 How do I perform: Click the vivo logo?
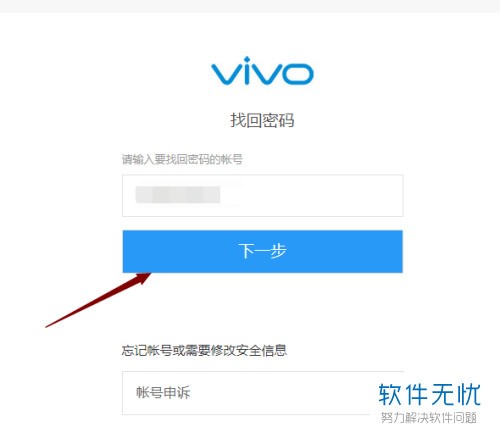click(x=262, y=70)
